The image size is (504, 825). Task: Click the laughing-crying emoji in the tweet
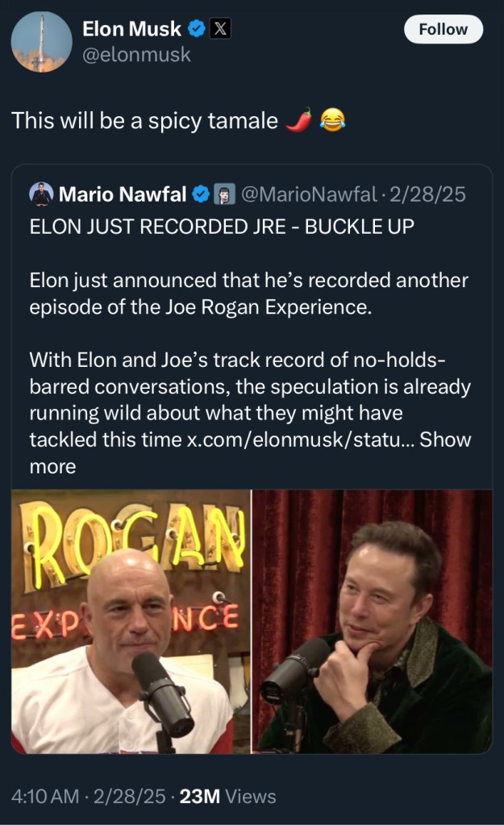coord(332,120)
